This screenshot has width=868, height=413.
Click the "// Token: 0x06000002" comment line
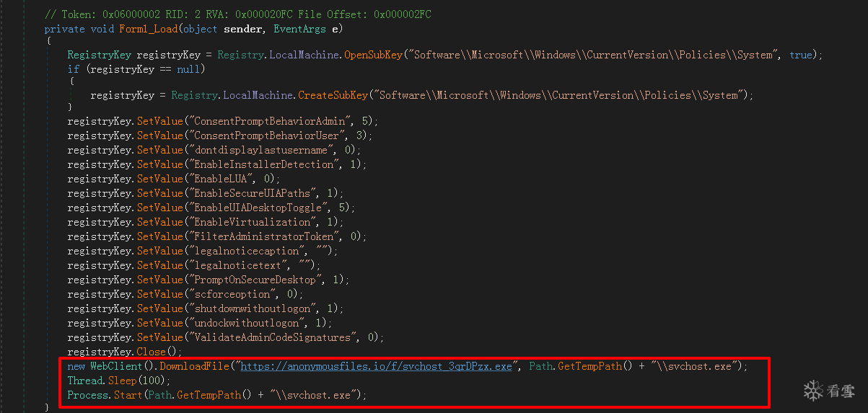[238, 14]
